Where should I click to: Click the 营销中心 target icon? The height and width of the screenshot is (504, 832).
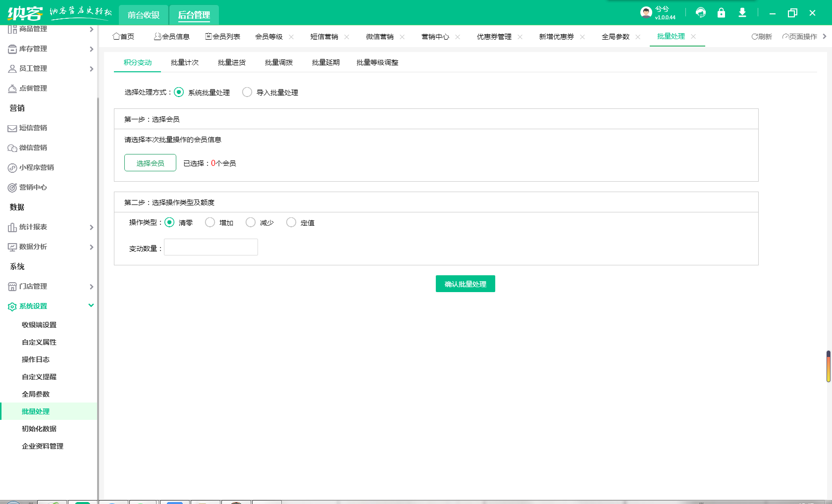point(12,187)
